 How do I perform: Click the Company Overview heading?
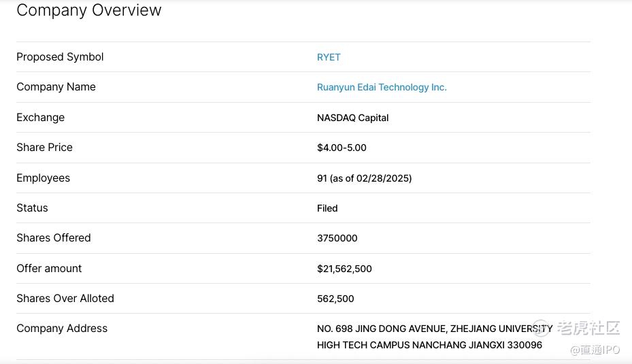89,10
